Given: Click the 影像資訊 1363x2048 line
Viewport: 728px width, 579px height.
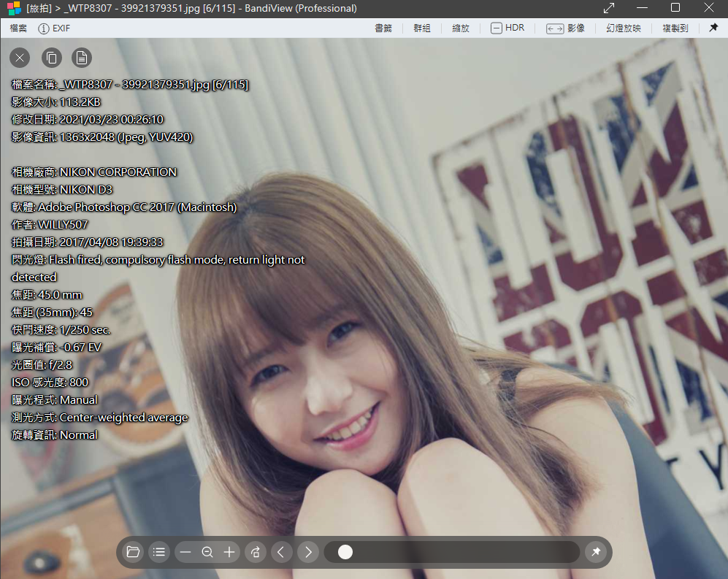Looking at the screenshot, I should tap(101, 137).
